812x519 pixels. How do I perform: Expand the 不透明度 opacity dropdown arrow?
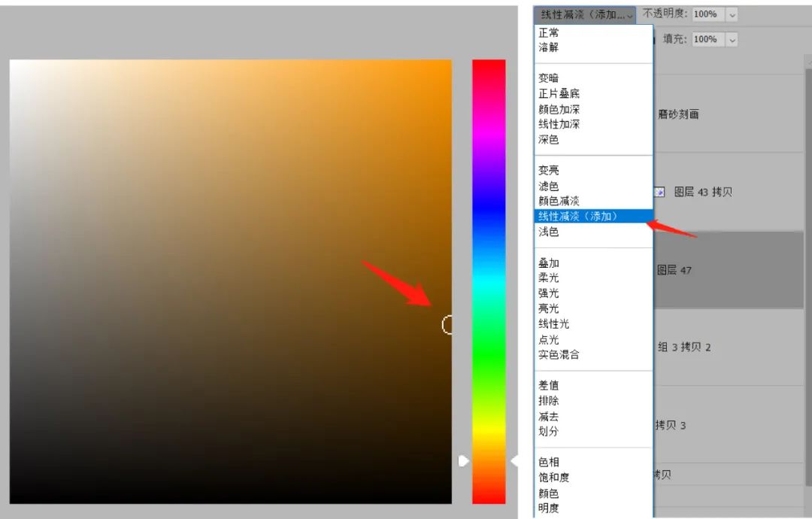tap(732, 14)
